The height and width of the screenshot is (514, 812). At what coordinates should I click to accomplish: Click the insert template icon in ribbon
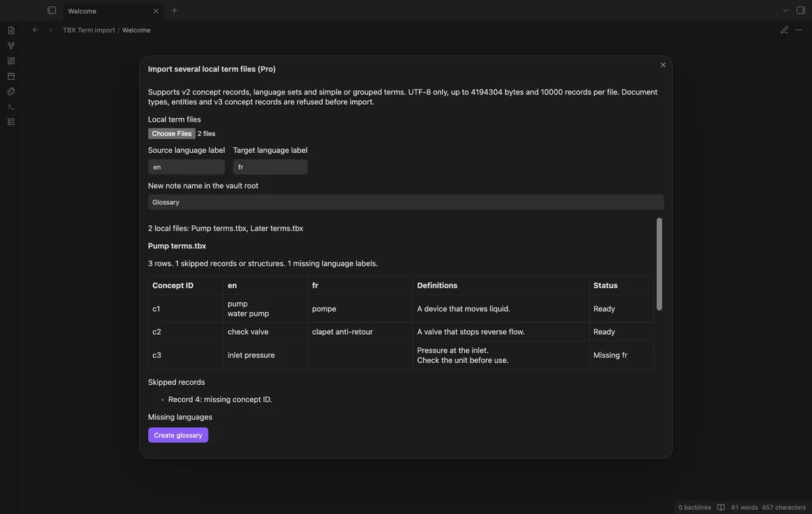pyautogui.click(x=11, y=91)
